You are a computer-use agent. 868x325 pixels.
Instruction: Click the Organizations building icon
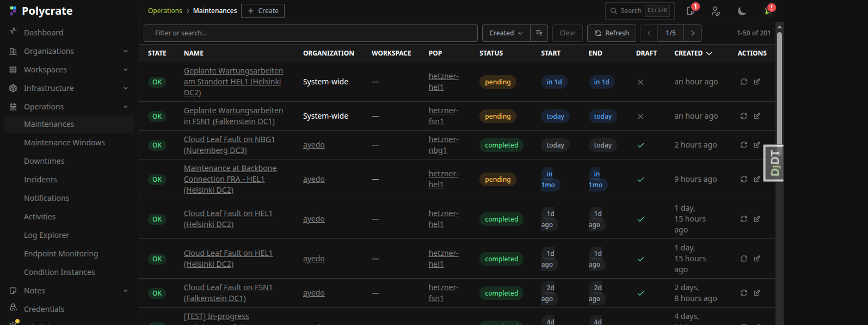(x=13, y=51)
